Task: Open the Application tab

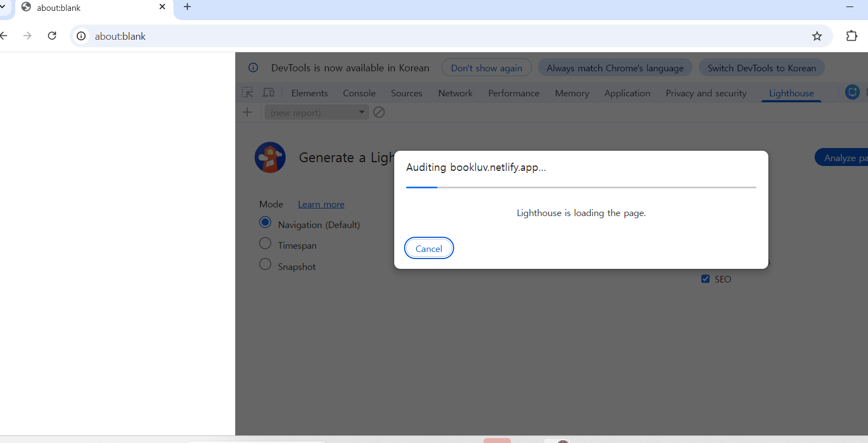Action: [x=627, y=93]
